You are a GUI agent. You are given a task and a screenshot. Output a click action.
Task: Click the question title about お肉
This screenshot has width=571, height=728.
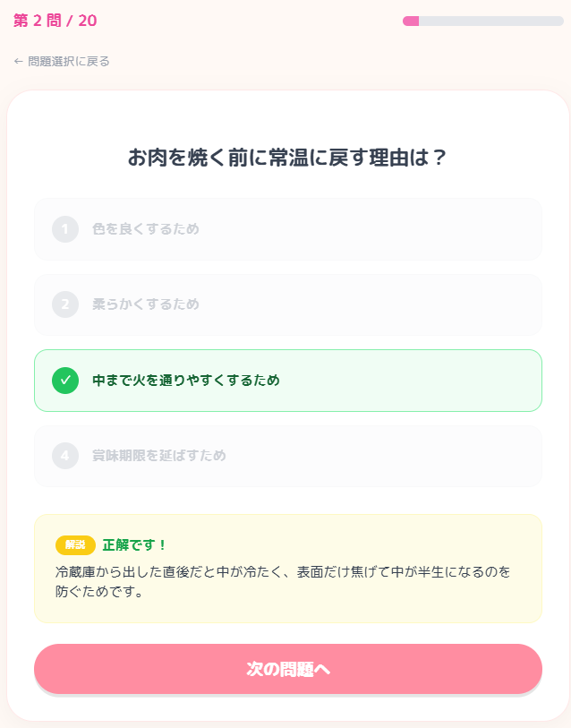click(x=285, y=157)
